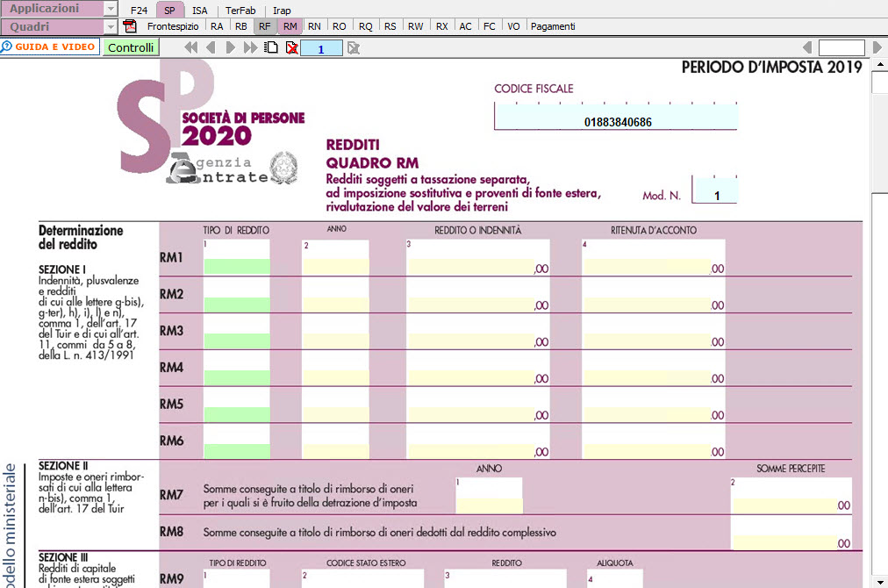Go to last module arrow
This screenshot has width=888, height=588.
click(250, 48)
